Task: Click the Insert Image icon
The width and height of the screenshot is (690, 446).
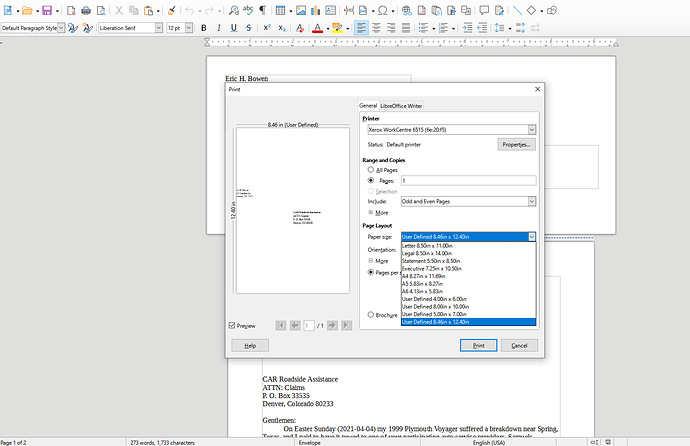Action: click(x=301, y=10)
